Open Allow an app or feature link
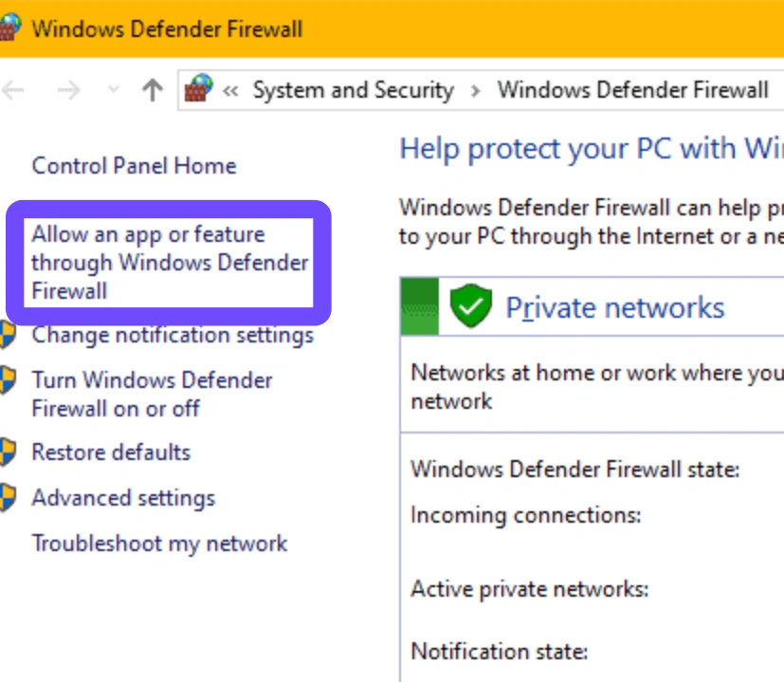The width and height of the screenshot is (784, 682). pyautogui.click(x=170, y=263)
